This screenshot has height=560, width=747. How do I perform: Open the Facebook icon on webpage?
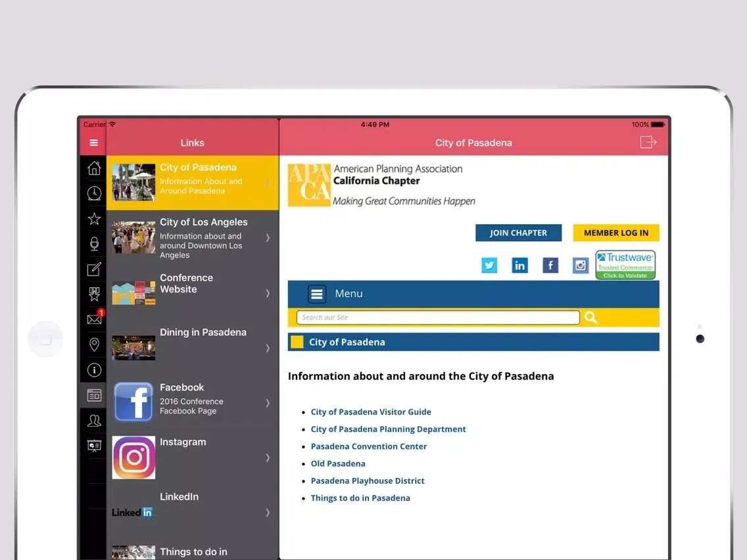pos(550,266)
